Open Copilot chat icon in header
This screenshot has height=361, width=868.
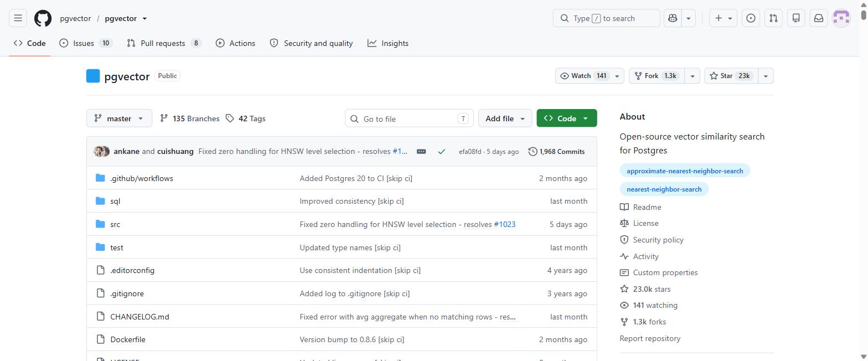673,18
